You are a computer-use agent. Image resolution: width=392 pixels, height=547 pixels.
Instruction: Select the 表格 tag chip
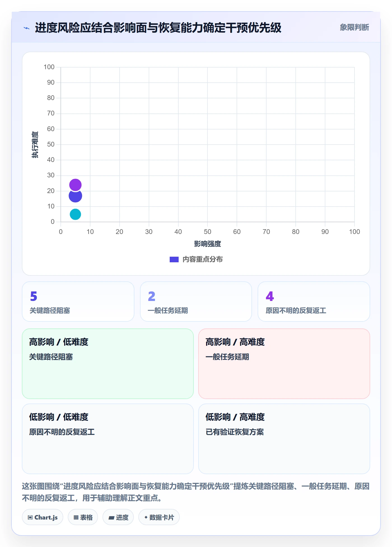point(83,517)
